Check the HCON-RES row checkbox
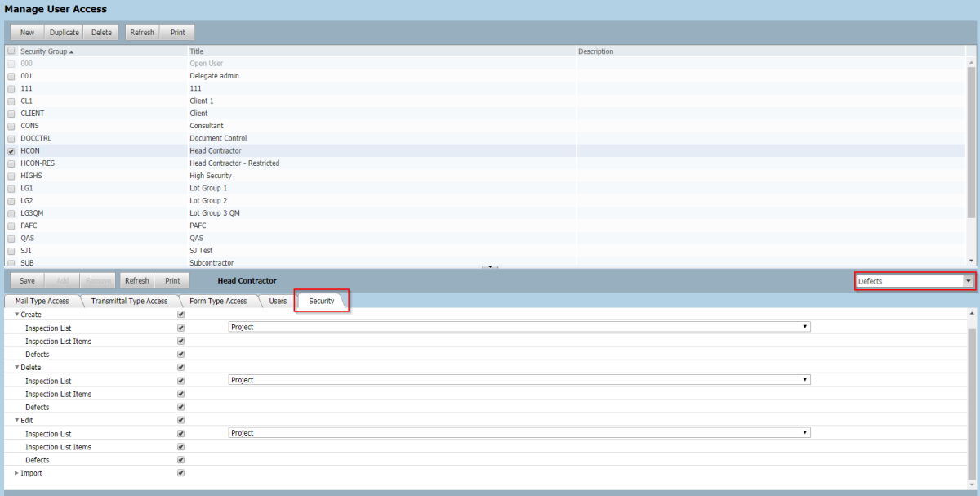Viewport: 980px width, 496px height. point(11,163)
